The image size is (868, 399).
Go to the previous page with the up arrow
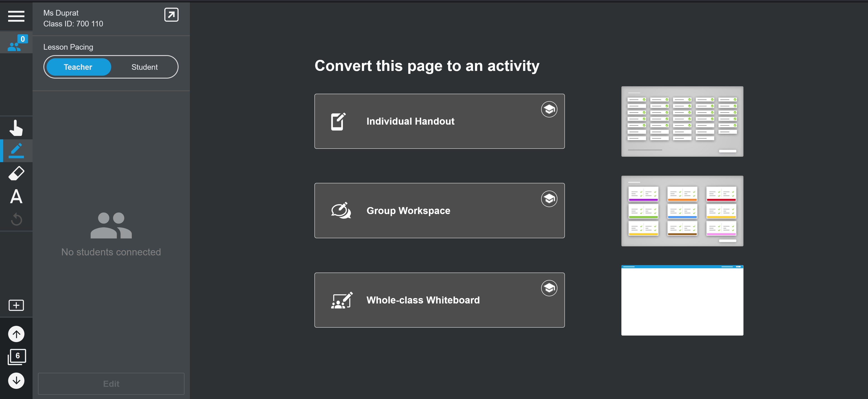[x=16, y=334]
